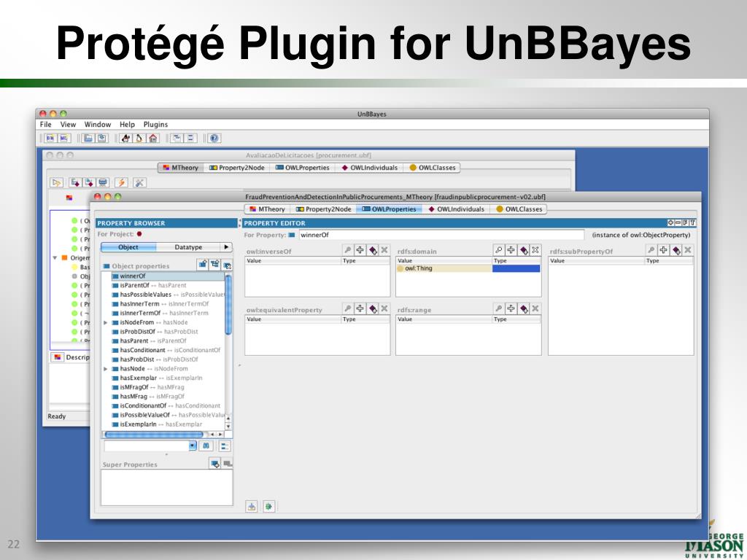Click the hierarchy view icon beside search field
The height and width of the screenshot is (560, 747).
(225, 446)
